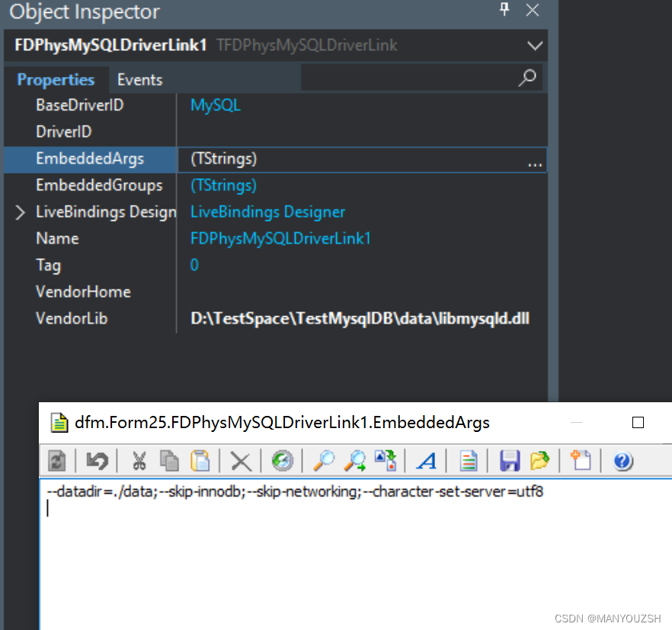This screenshot has height=630, width=672.
Task: Select the EmbeddedGroups property name
Action: coord(99,185)
